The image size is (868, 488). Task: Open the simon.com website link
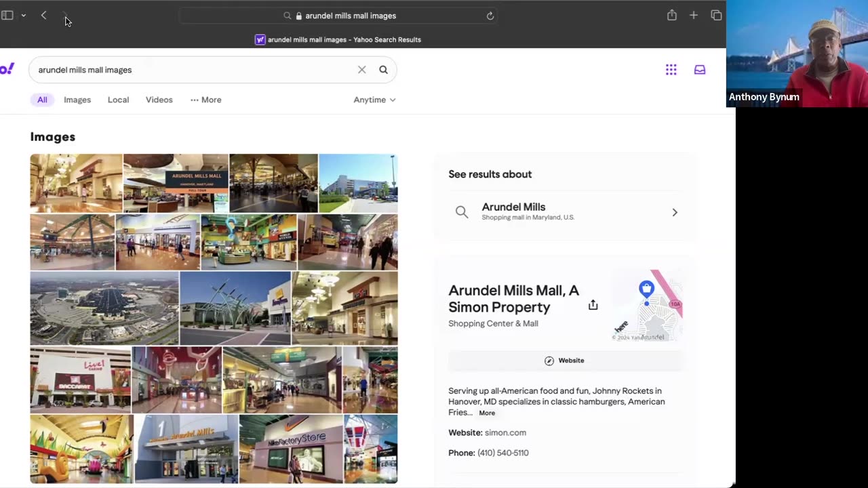(x=505, y=432)
